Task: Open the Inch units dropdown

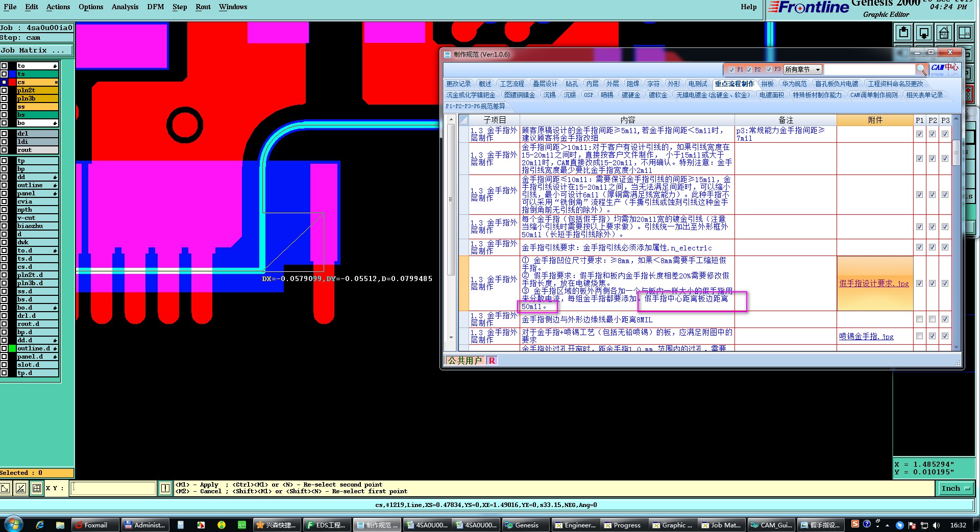Action: (955, 488)
